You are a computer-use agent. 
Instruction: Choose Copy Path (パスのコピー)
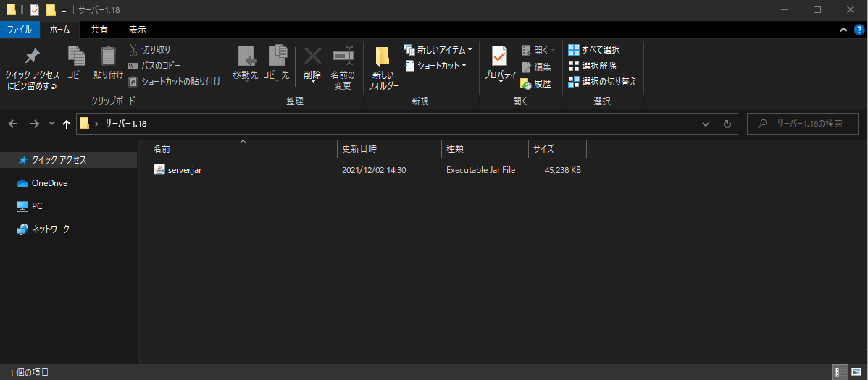click(154, 66)
